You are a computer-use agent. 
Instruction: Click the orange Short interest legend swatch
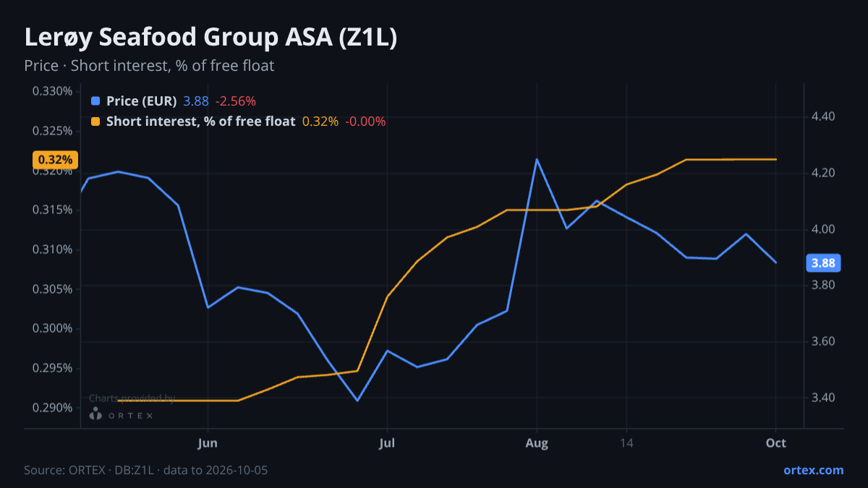[x=95, y=121]
